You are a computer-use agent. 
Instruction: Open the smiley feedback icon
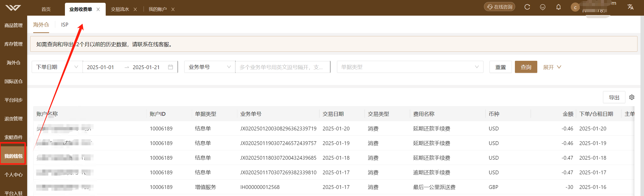pos(543,7)
